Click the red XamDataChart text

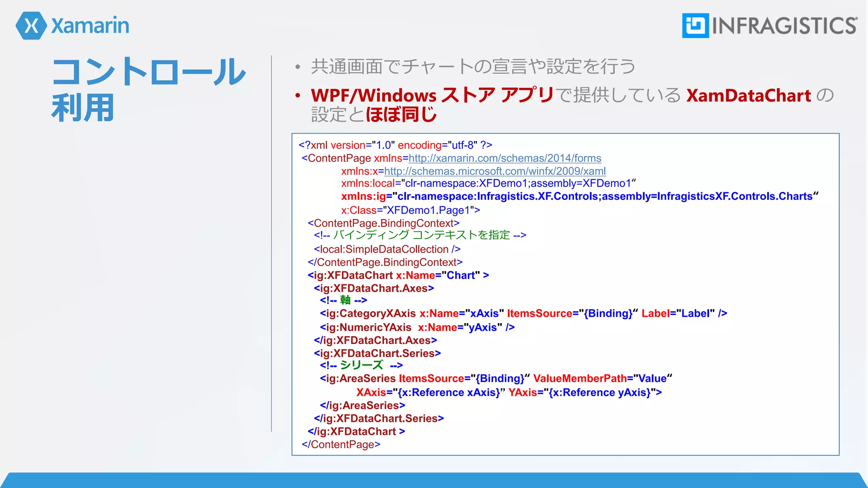click(x=748, y=95)
